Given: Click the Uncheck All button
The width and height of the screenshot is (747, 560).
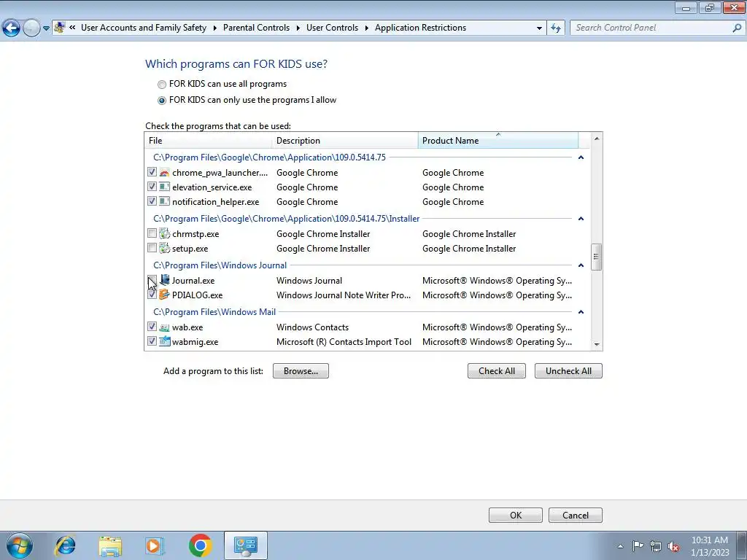Looking at the screenshot, I should pos(568,371).
